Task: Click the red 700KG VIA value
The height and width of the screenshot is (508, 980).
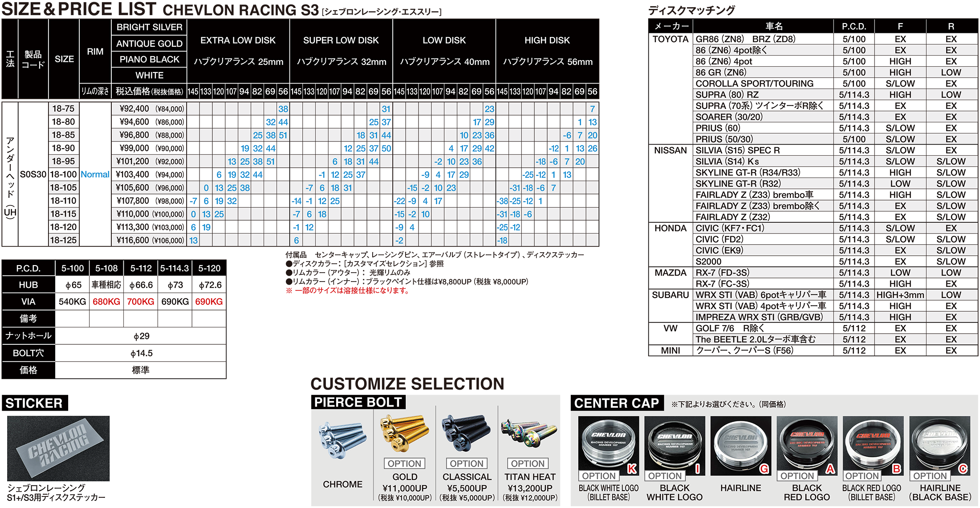Action: [141, 302]
